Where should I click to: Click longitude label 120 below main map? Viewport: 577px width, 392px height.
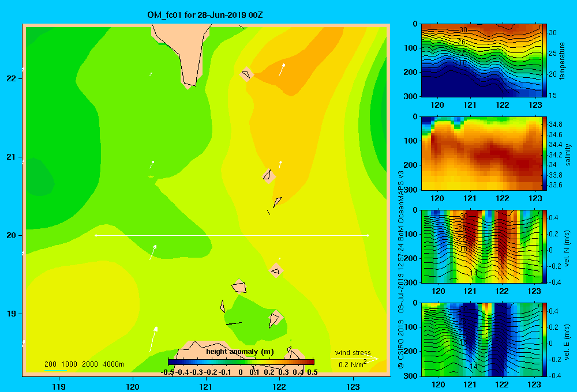[133, 387]
